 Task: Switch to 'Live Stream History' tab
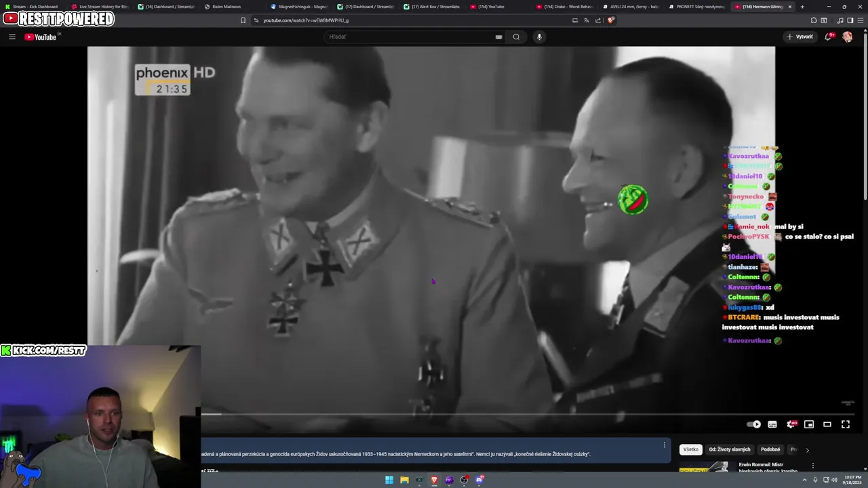100,7
